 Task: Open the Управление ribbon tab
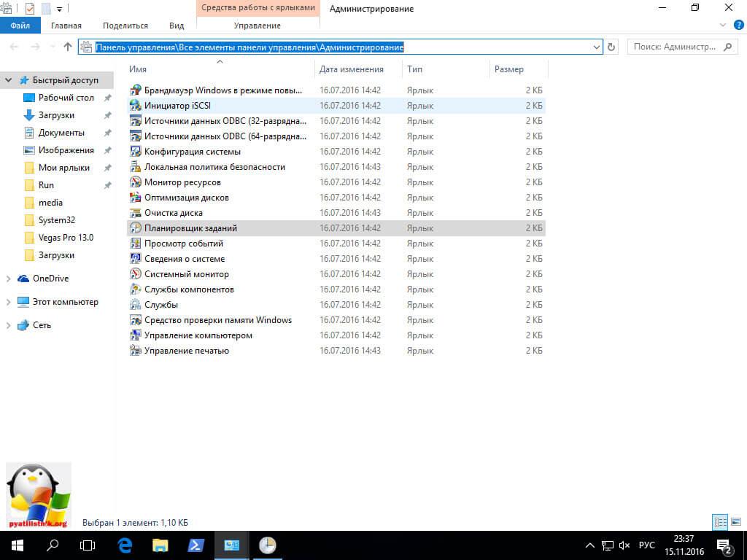(x=258, y=26)
